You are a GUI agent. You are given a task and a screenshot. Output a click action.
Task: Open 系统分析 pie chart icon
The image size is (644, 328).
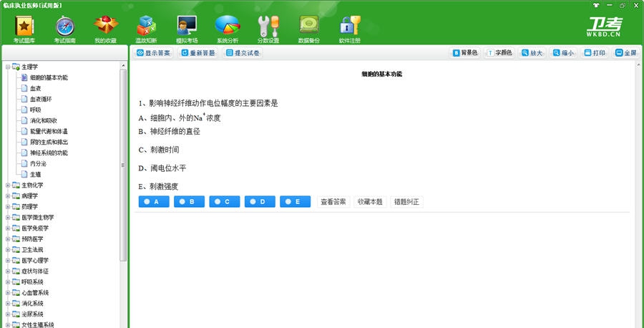pos(228,29)
